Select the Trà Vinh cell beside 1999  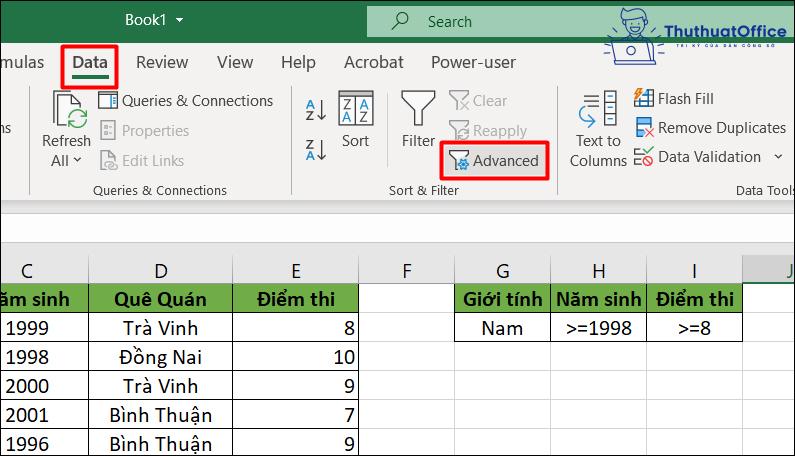(161, 328)
